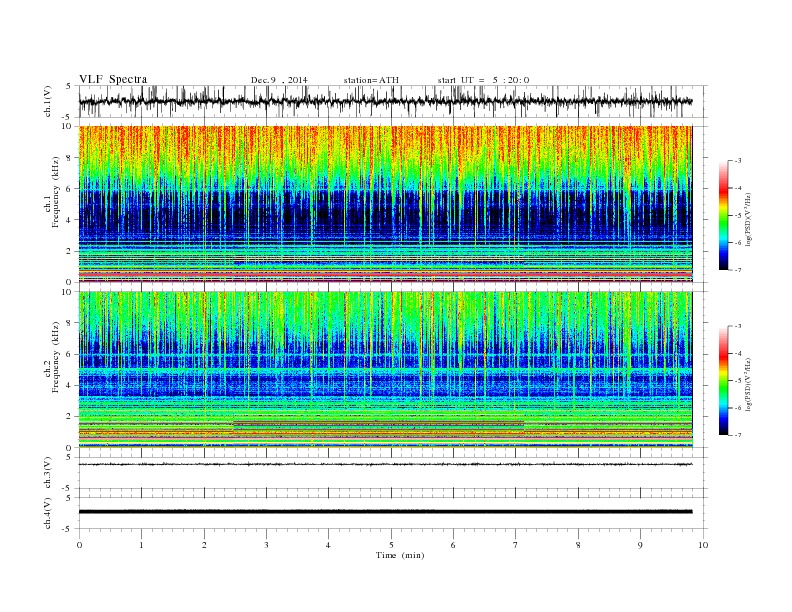The image size is (792, 612).
Task: Click the ch.3 thin waveform trace
Action: (385, 464)
